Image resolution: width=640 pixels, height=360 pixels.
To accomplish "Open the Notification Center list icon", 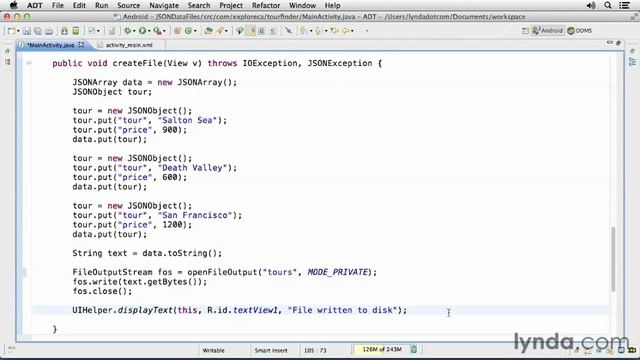I will click(x=624, y=5).
